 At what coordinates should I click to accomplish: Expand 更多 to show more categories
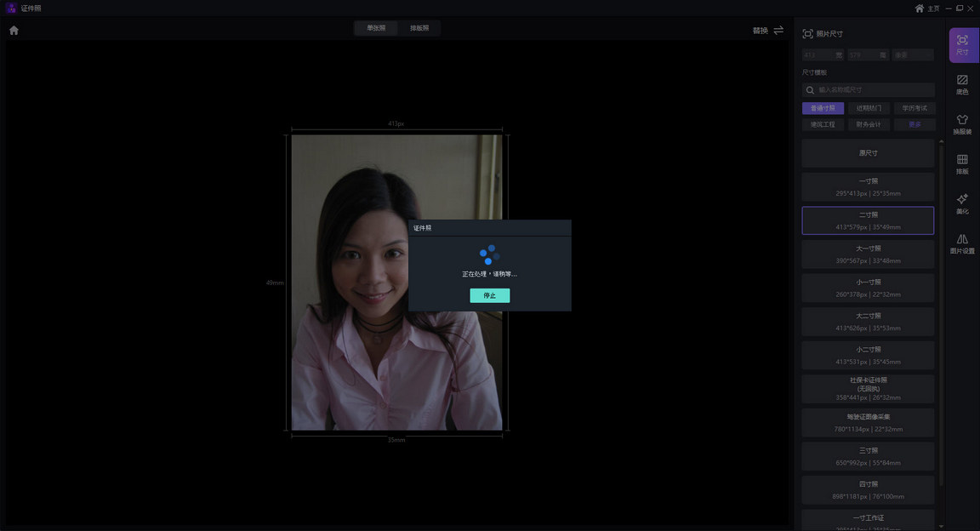click(x=914, y=124)
